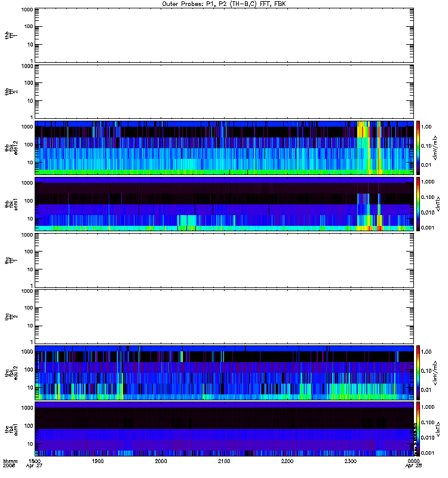Click the "100" y-tick of thc fbk edc12 panel

tap(29, 369)
